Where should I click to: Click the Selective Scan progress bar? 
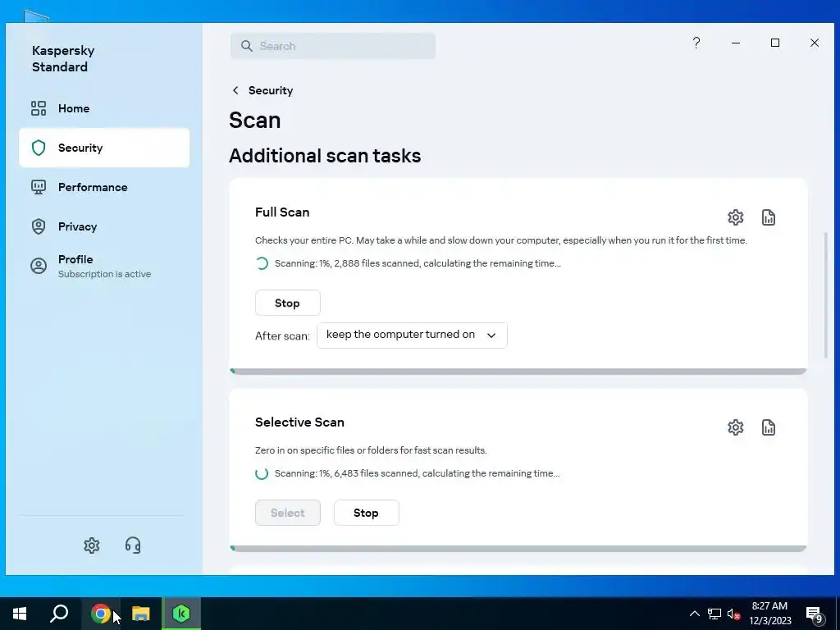pyautogui.click(x=518, y=549)
